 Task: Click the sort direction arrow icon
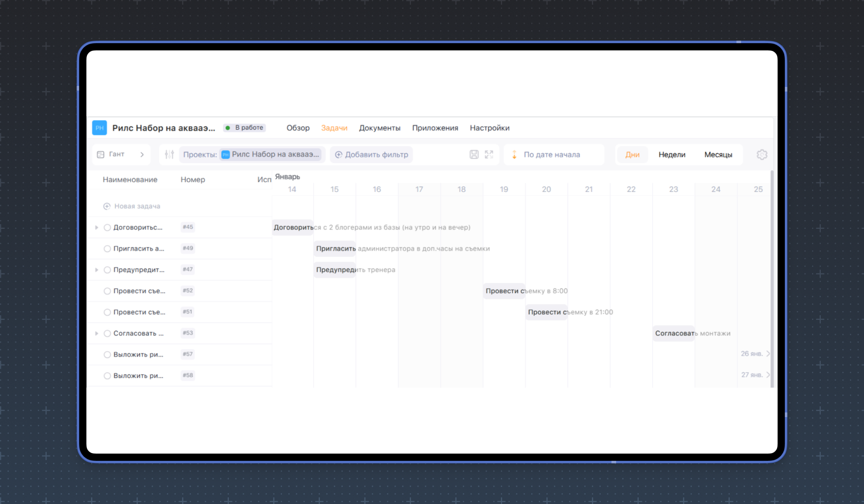click(x=514, y=154)
